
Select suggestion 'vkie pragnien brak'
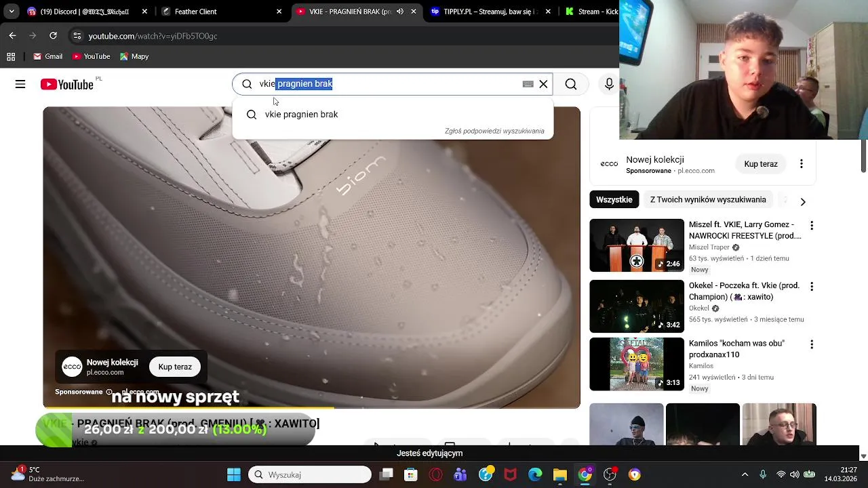(393, 115)
